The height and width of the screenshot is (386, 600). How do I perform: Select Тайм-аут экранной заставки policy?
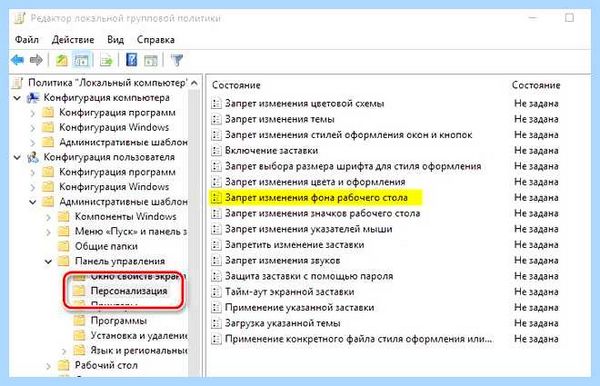(289, 292)
